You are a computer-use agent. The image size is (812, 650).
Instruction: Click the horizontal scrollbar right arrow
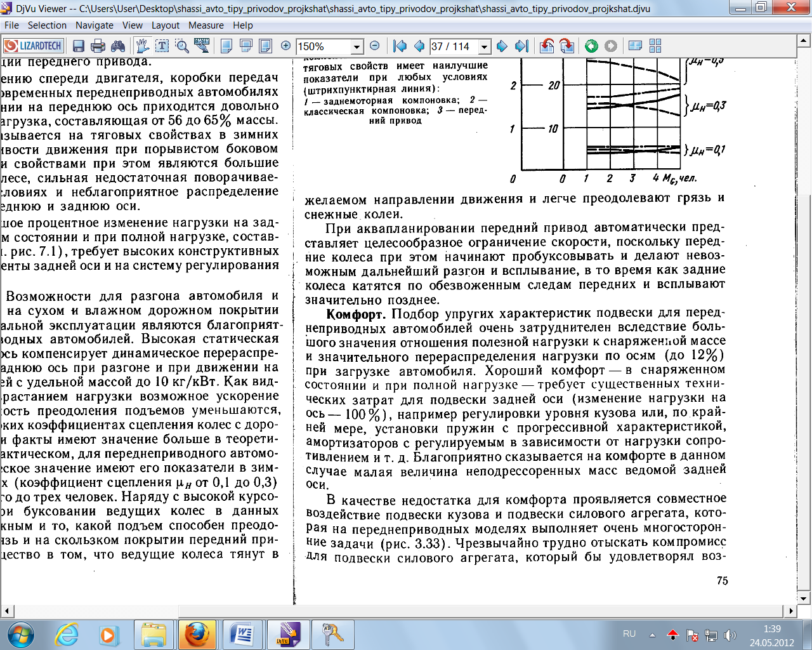pyautogui.click(x=791, y=611)
